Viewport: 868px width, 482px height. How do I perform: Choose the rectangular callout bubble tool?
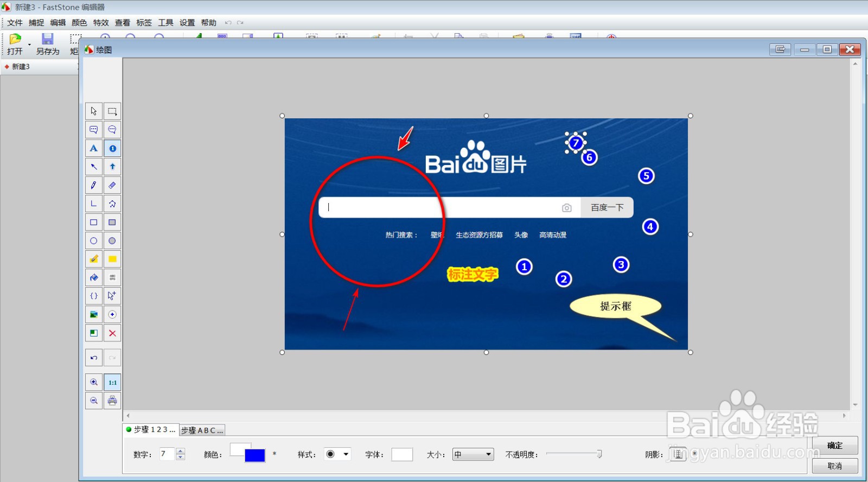coord(93,130)
